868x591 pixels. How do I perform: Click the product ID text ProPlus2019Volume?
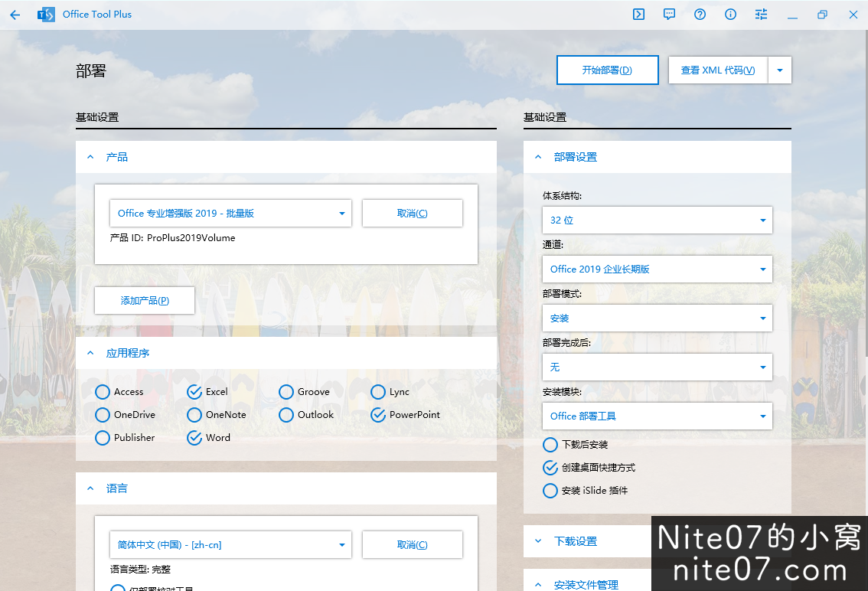click(x=191, y=237)
